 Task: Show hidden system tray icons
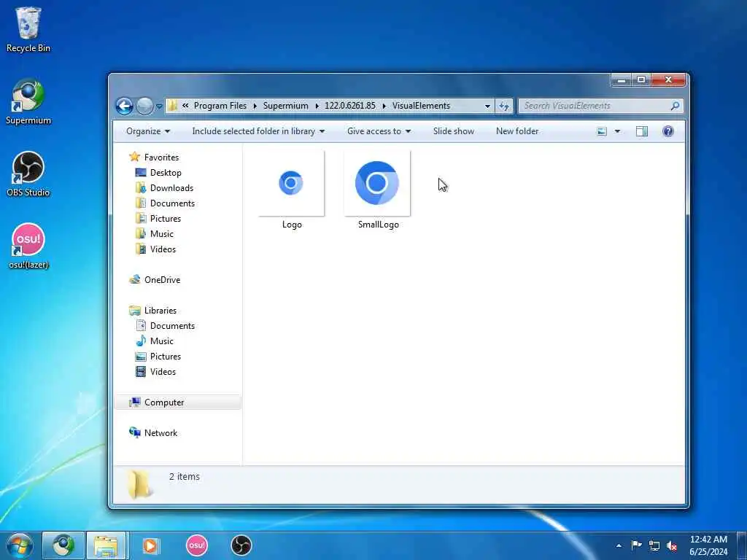point(619,545)
